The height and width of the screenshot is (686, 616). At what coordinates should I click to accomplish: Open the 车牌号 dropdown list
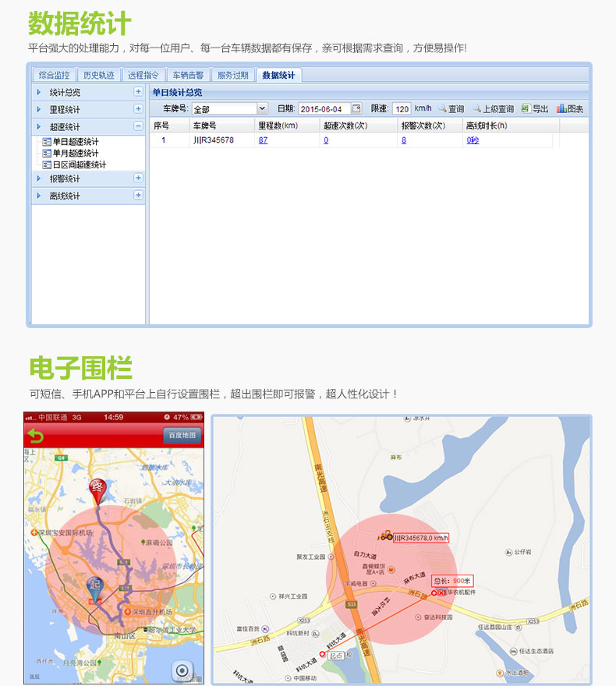pos(262,109)
